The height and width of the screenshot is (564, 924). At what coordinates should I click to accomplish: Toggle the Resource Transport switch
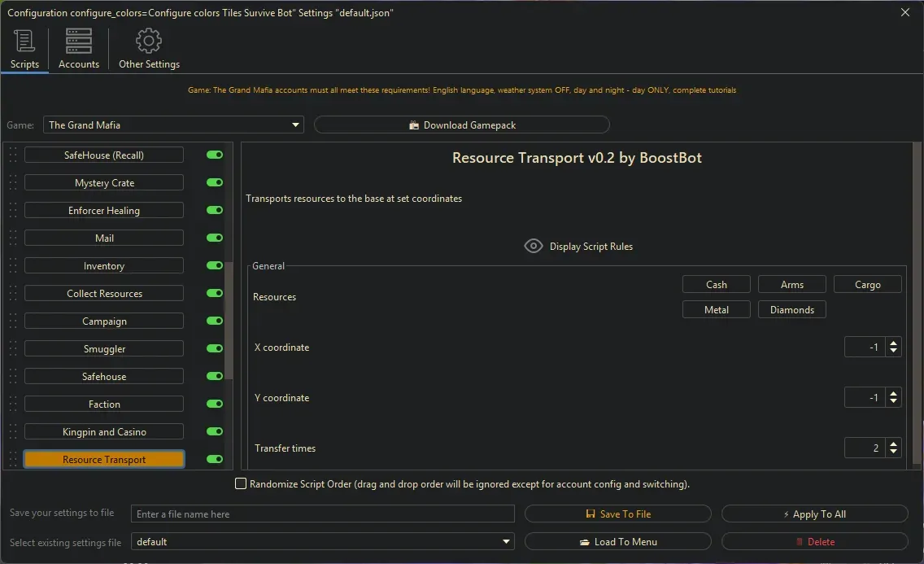[x=215, y=460]
